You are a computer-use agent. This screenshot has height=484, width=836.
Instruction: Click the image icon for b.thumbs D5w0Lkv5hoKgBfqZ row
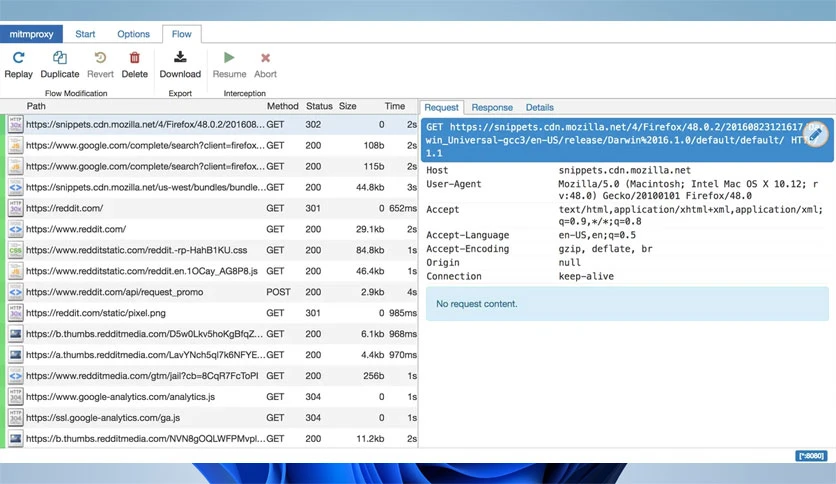coord(15,334)
